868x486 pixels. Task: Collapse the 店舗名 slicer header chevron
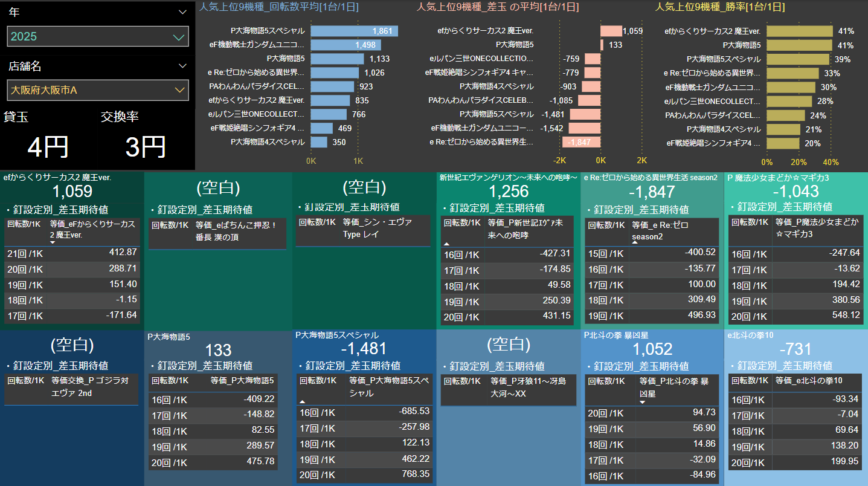pyautogui.click(x=183, y=66)
